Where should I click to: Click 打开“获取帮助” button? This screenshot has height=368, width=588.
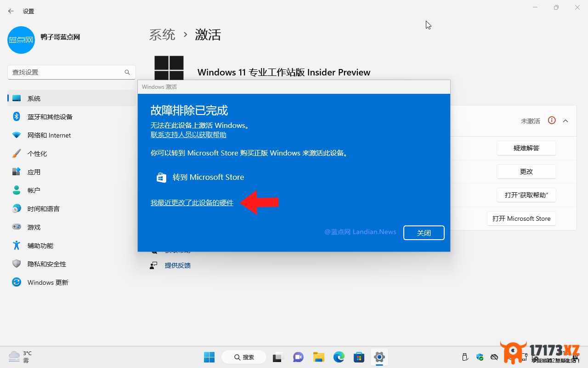(x=526, y=195)
